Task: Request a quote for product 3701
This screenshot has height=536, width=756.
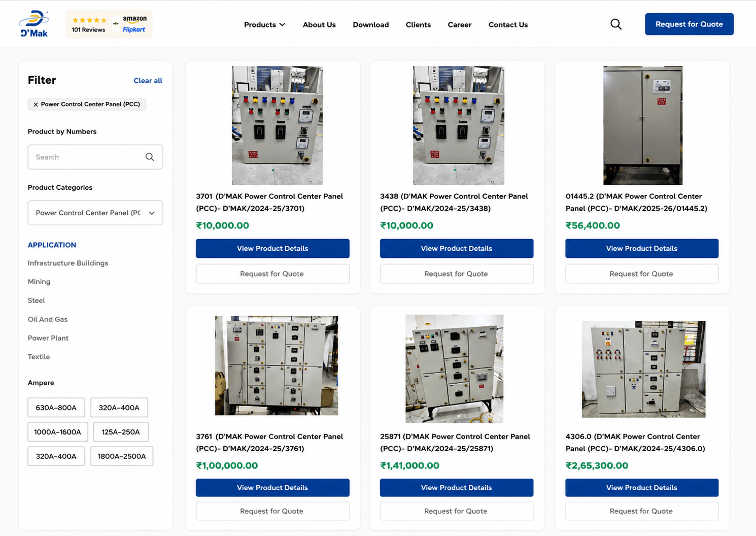Action: click(x=272, y=274)
